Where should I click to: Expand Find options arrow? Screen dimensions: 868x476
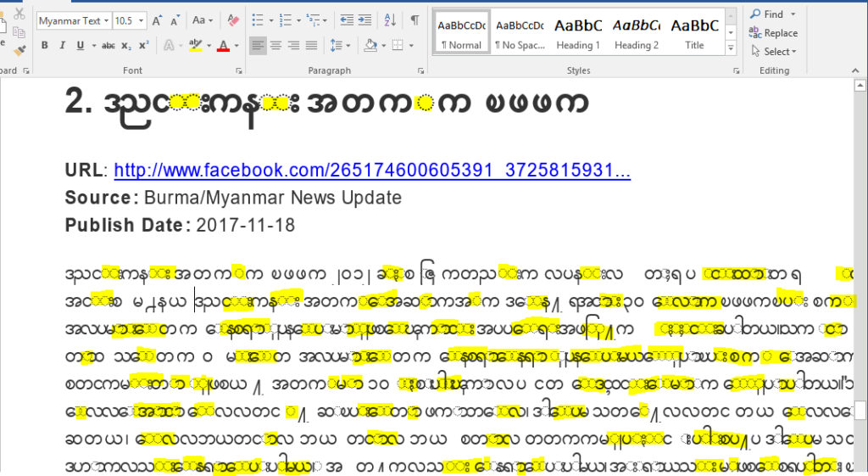pyautogui.click(x=793, y=14)
